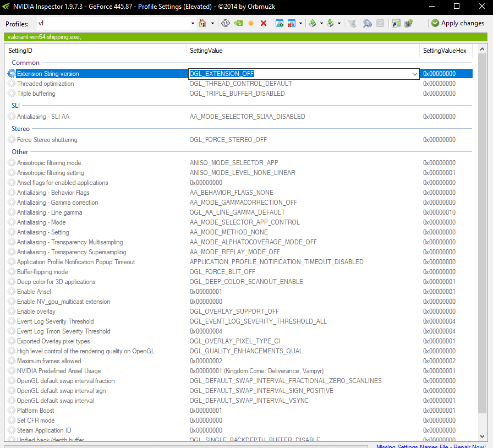
Task: Select the NVIDIA Predefined Ansel Usage row
Action: tap(239, 371)
